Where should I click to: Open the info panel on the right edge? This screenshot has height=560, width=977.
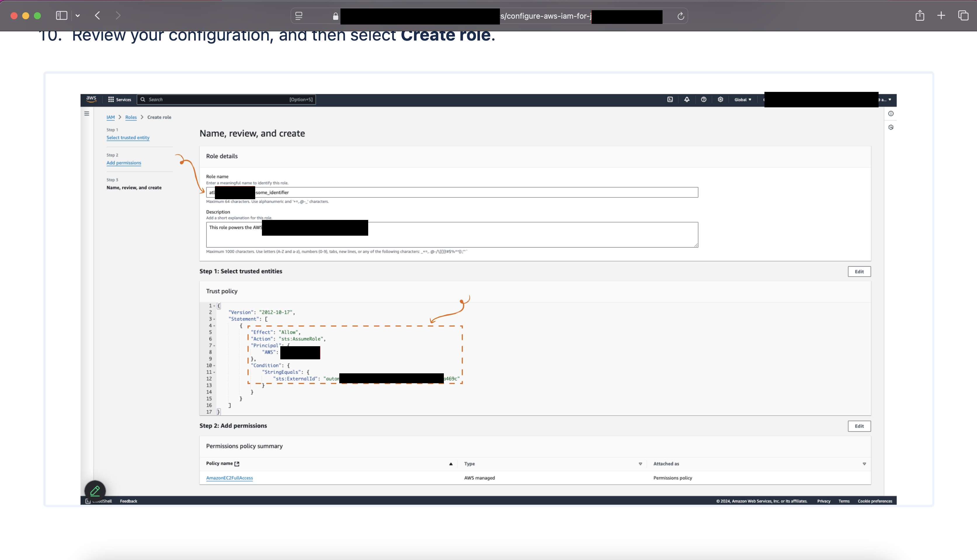point(891,113)
